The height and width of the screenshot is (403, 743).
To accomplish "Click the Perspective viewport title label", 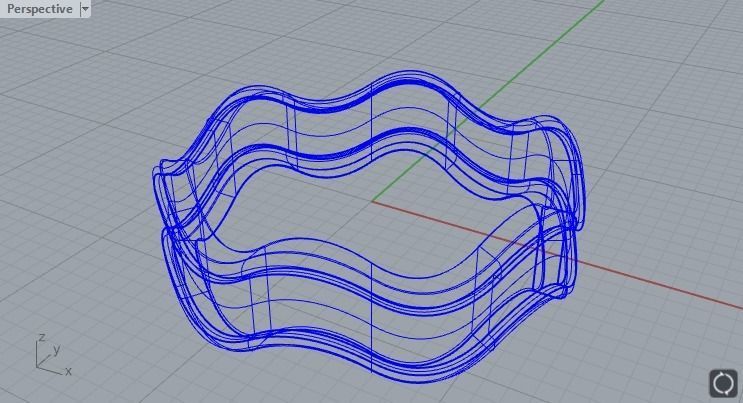I will 40,9.
